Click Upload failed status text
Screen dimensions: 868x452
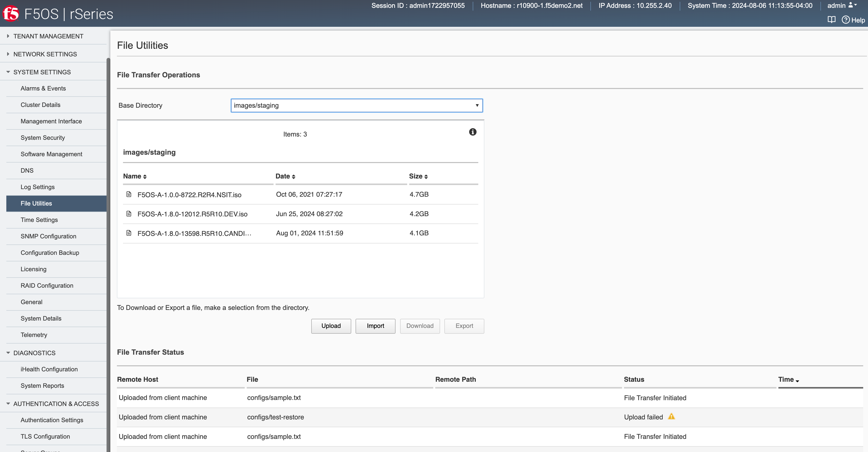[643, 417]
